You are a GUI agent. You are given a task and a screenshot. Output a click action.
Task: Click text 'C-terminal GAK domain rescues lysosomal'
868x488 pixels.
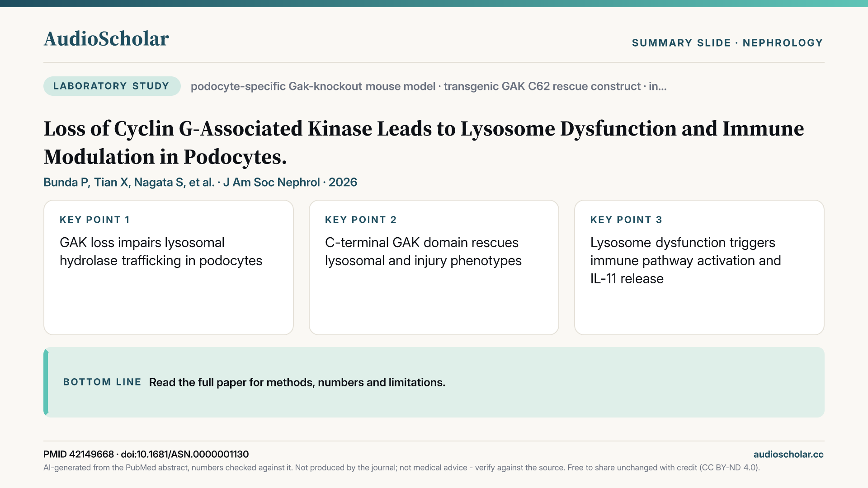tap(423, 252)
